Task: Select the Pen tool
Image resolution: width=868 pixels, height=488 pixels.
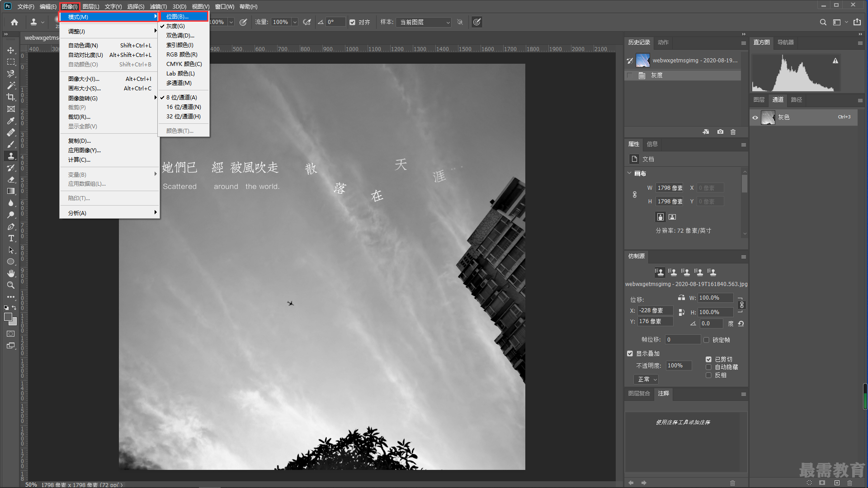Action: (x=11, y=226)
